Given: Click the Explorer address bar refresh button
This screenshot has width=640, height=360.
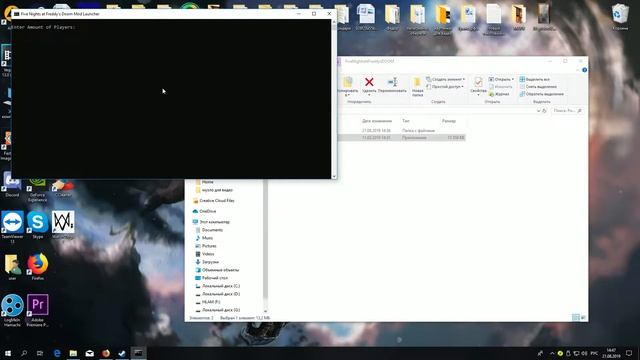Looking at the screenshot, I should pos(544,111).
